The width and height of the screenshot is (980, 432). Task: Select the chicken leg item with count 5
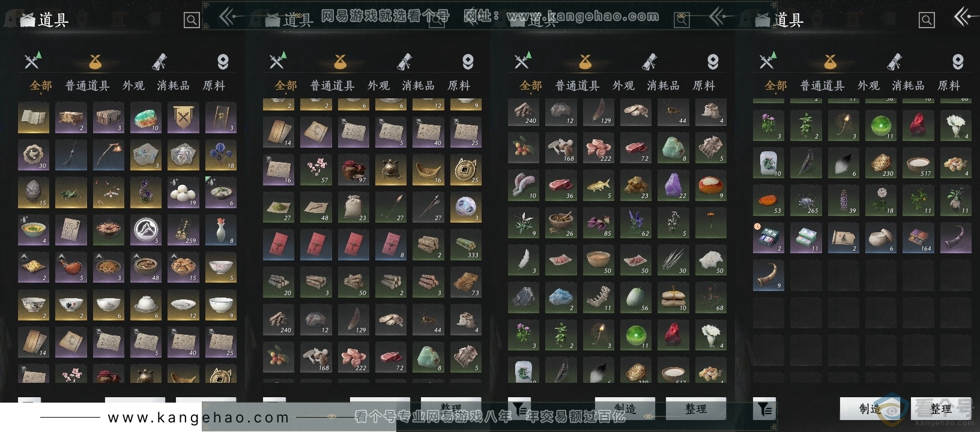click(71, 268)
